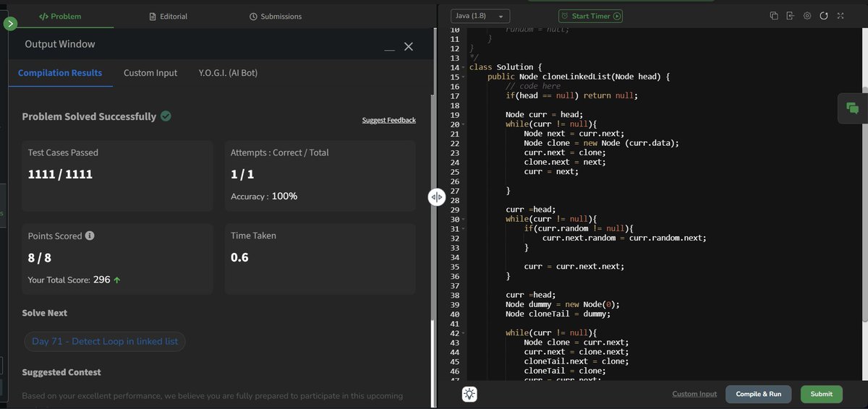Image resolution: width=868 pixels, height=409 pixels.
Task: Click the Custom Input link below editor
Action: click(x=694, y=394)
